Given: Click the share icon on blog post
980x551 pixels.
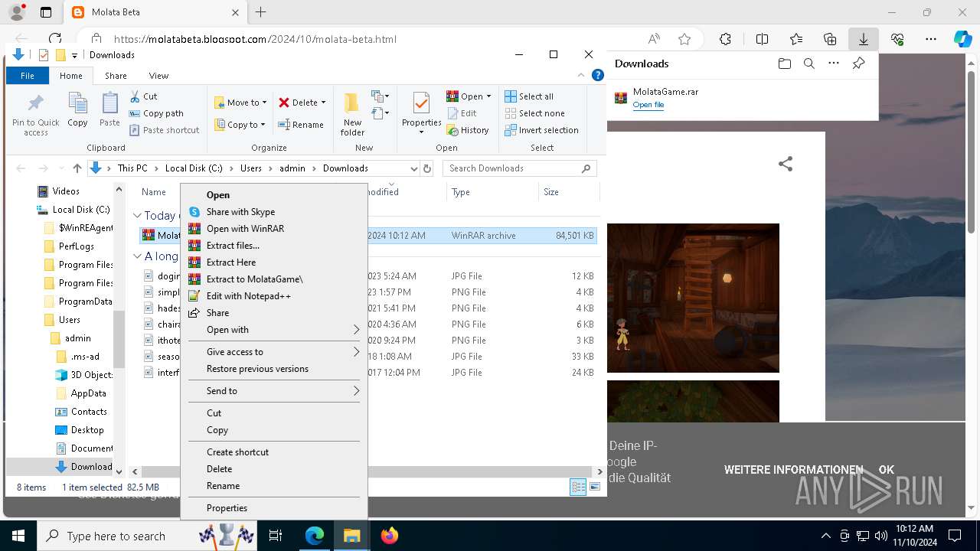Looking at the screenshot, I should (x=786, y=164).
